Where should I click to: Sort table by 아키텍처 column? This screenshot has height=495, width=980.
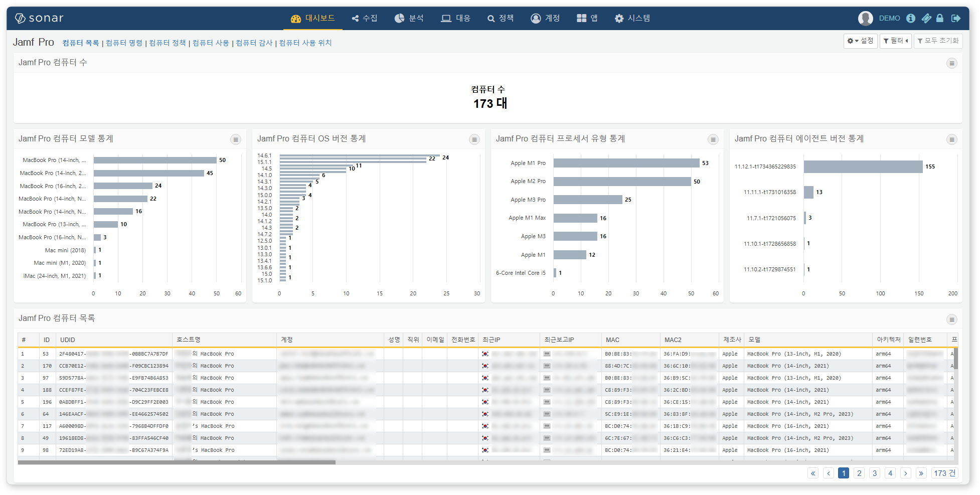point(889,340)
